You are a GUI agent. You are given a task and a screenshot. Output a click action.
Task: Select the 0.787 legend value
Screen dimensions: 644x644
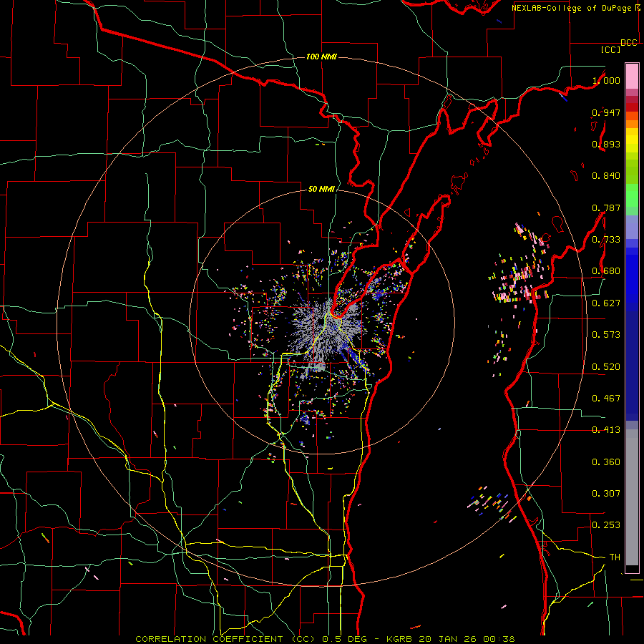pos(606,208)
